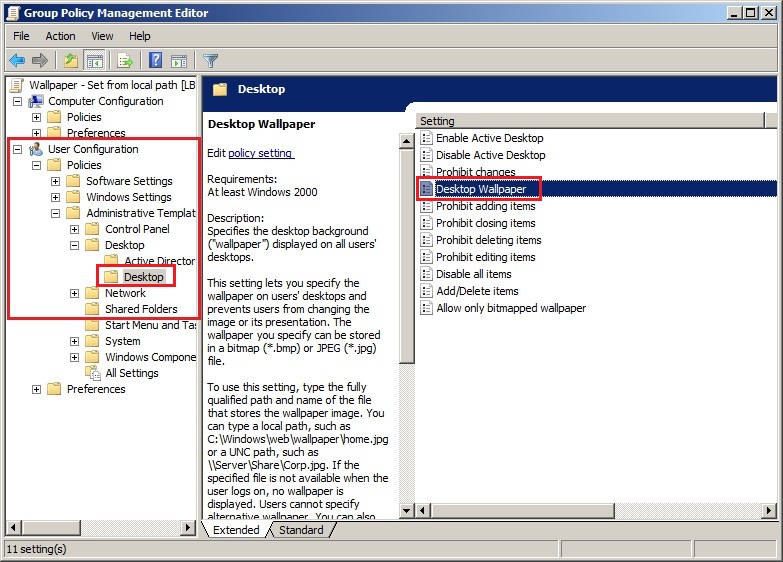Select Shared Folders in the tree
The width and height of the screenshot is (783, 562).
pos(141,309)
